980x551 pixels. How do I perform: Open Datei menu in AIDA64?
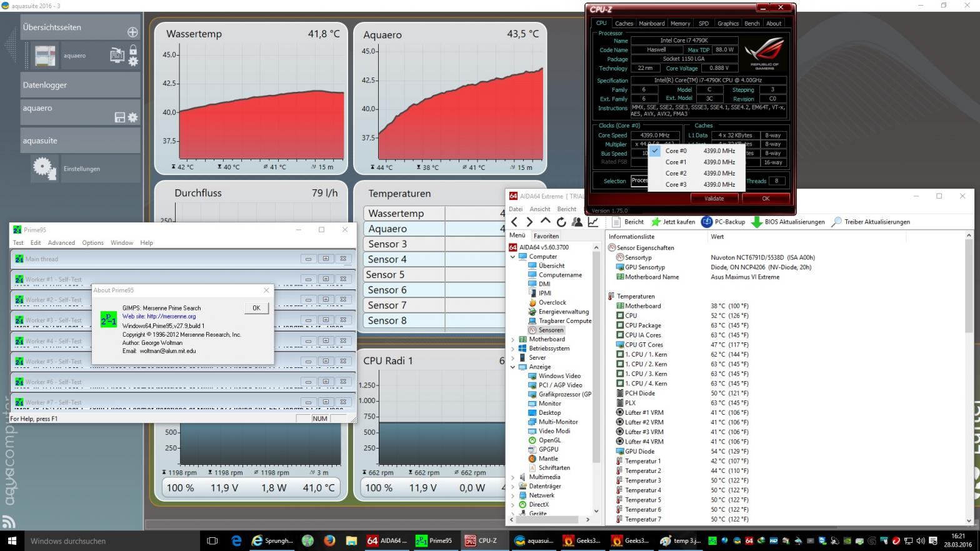pos(516,209)
